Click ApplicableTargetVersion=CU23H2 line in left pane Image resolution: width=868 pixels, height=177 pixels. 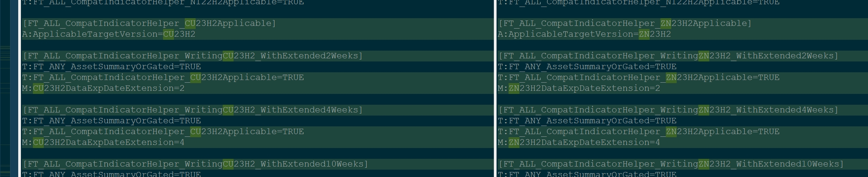109,34
